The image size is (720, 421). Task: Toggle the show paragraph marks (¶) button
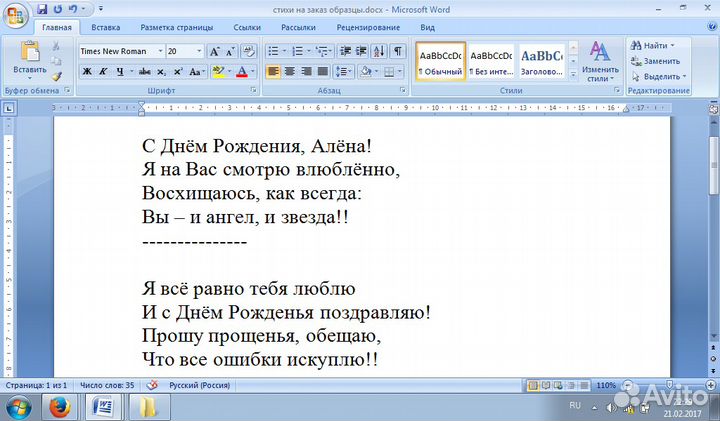(397, 51)
